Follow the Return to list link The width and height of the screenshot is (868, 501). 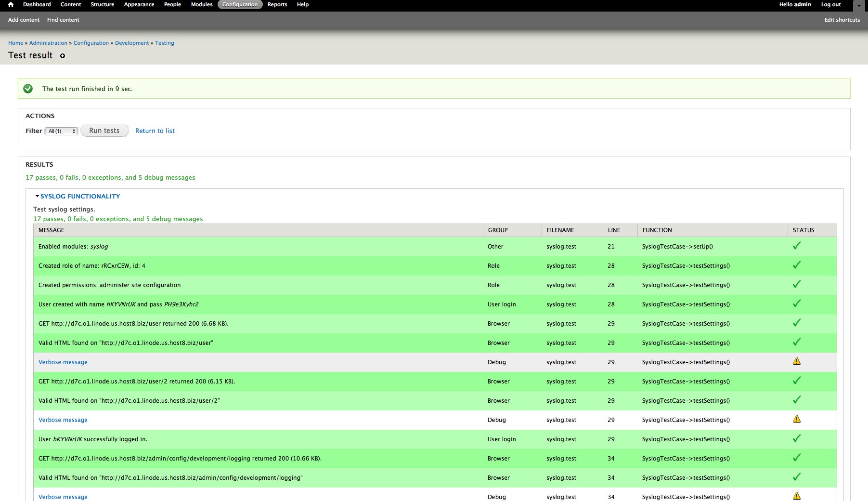click(x=155, y=131)
